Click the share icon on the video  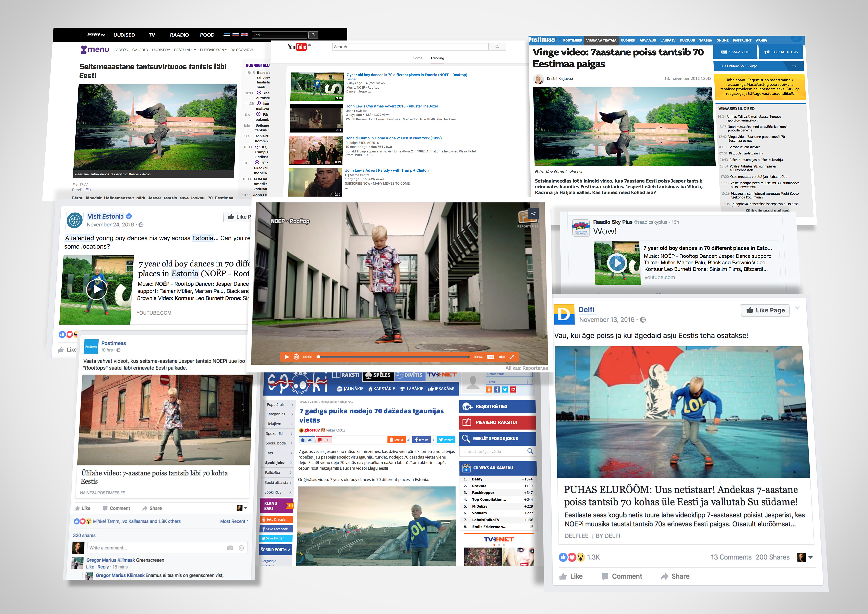coord(533,214)
